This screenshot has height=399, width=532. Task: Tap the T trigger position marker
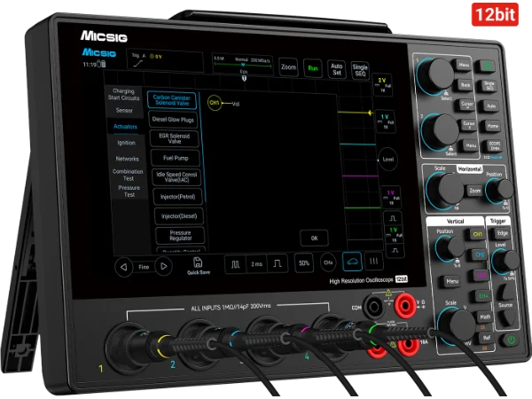244,78
